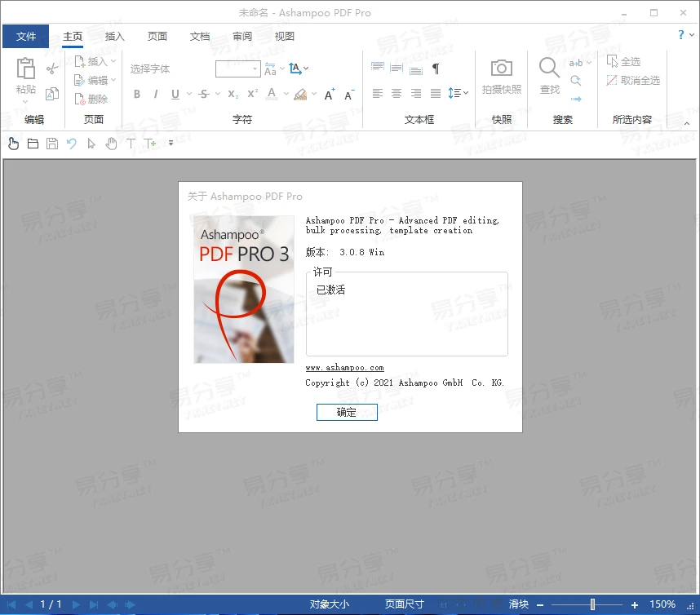The width and height of the screenshot is (700, 615).
Task: Click the zoom slider handle in status bar
Action: click(592, 604)
